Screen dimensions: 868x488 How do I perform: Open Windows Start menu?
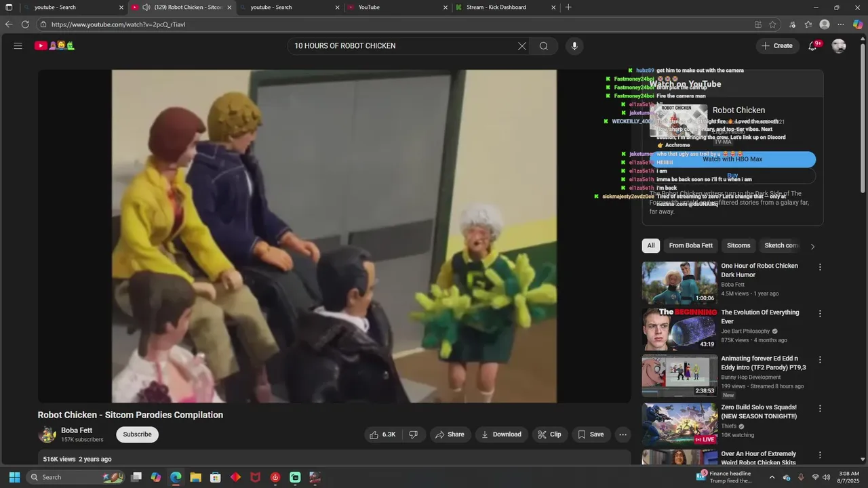tap(14, 477)
